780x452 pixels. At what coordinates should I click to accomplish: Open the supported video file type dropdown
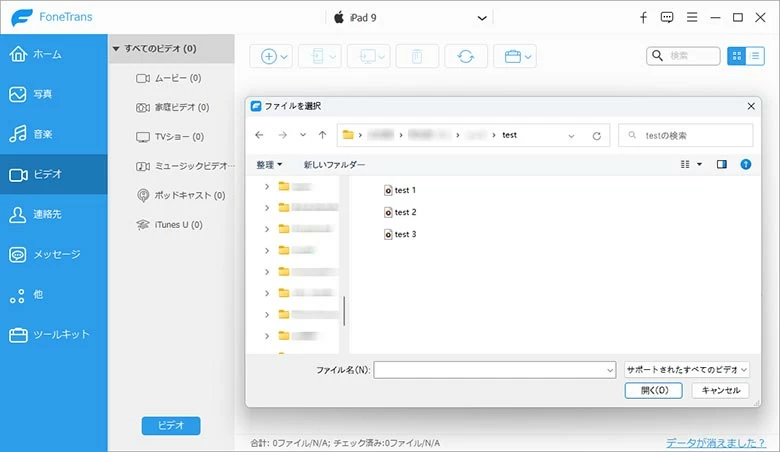pos(685,370)
